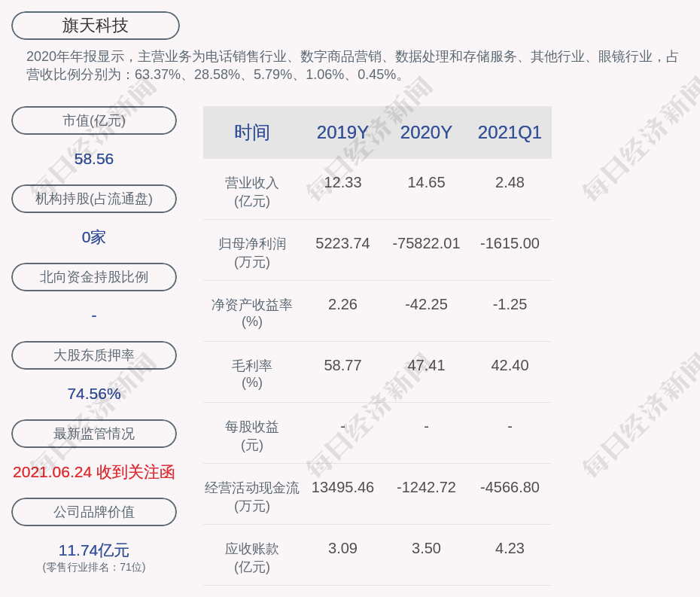Click receivables value 4.23

click(x=510, y=548)
